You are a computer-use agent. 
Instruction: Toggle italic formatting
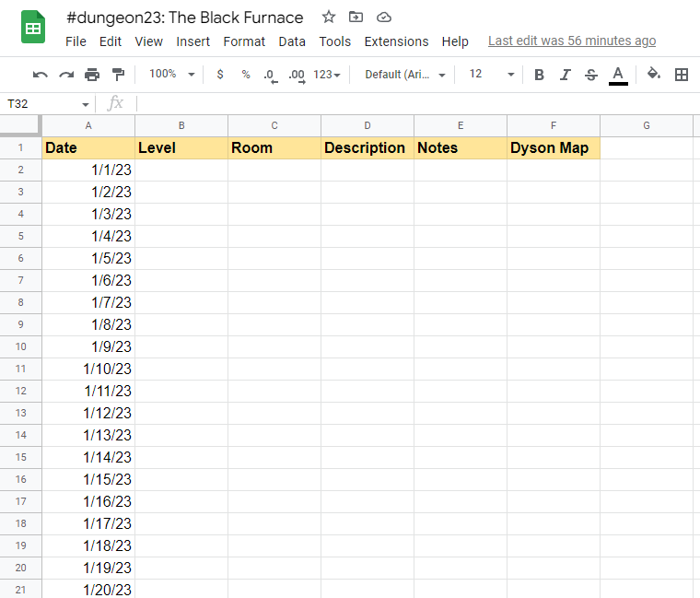click(x=566, y=75)
